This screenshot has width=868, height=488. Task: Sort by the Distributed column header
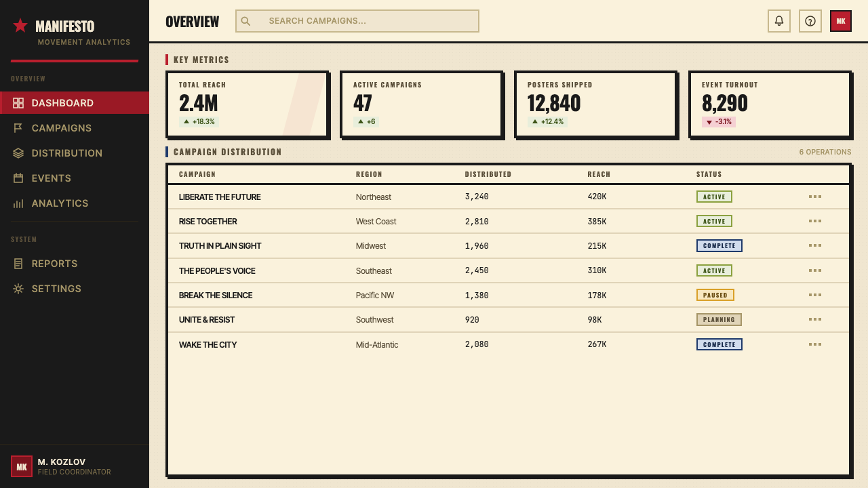(488, 174)
